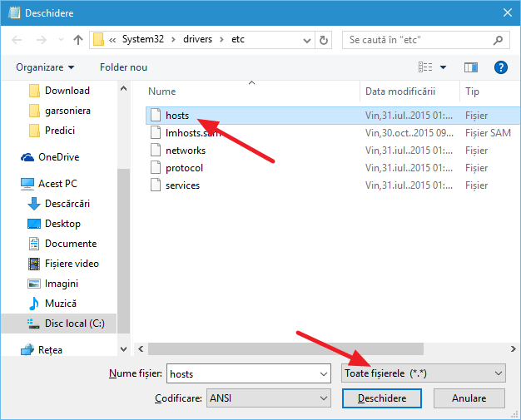This screenshot has height=420, width=521.
Task: Click the folder icon in address bar
Action: (98, 40)
